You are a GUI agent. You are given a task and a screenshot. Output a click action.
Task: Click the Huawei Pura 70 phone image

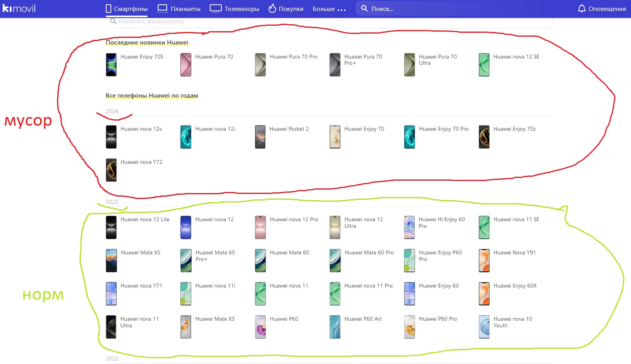click(x=186, y=65)
